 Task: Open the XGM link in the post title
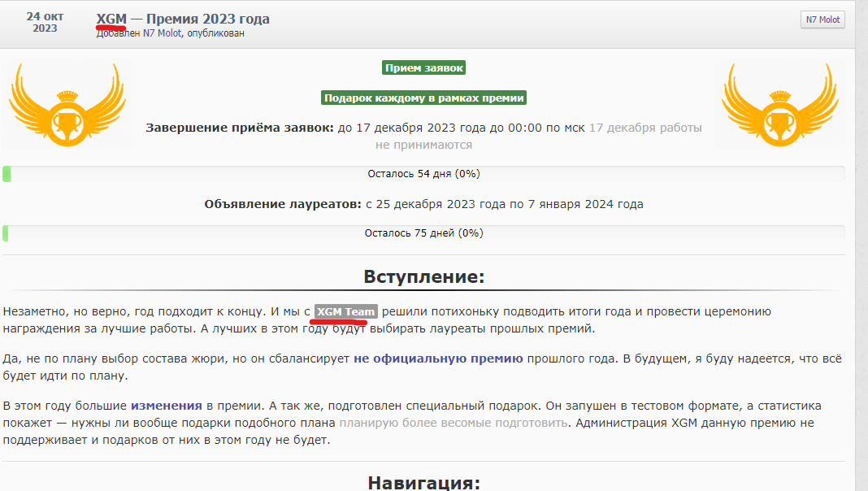click(111, 19)
